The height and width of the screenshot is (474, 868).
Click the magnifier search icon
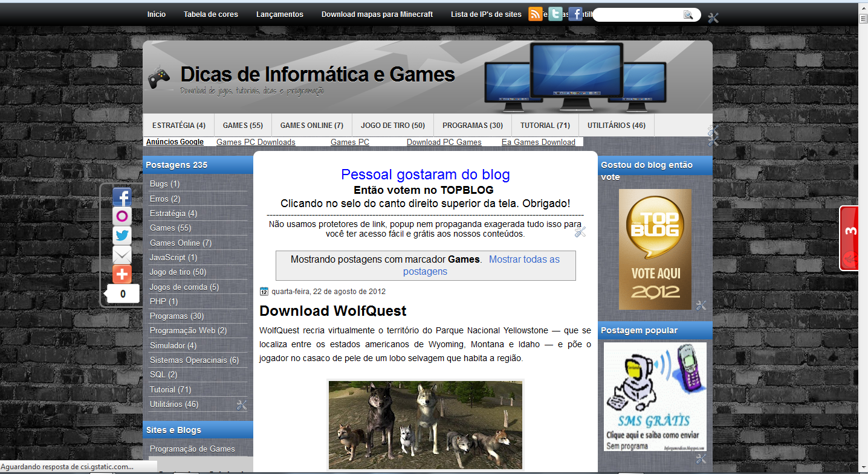pyautogui.click(x=688, y=15)
